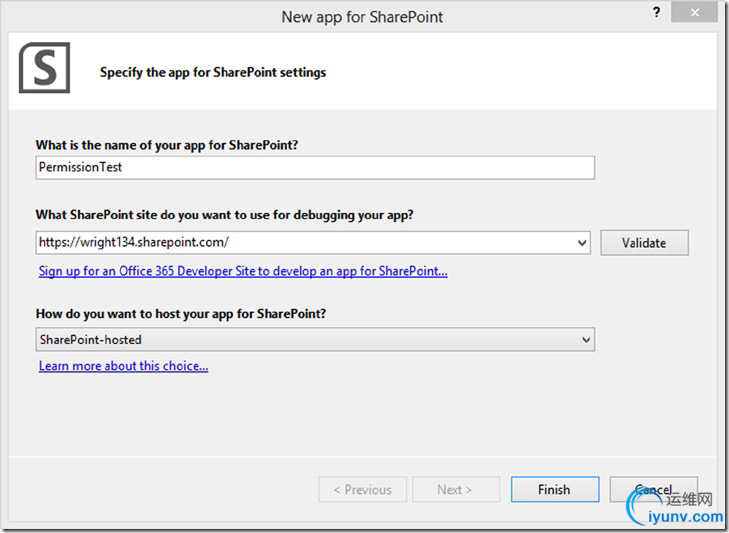Expand the SharePoint site URL dropdown arrow
The width and height of the screenshot is (729, 533).
coord(582,243)
